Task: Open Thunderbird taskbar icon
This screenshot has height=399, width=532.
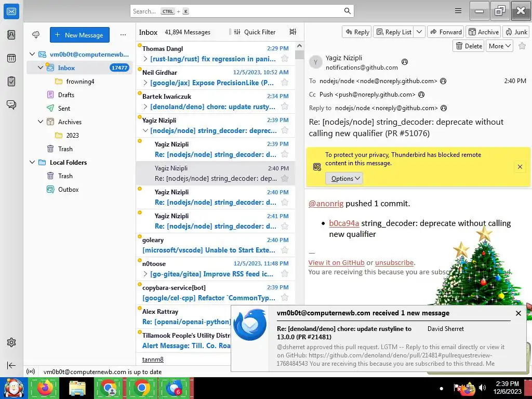Action: 175,388
